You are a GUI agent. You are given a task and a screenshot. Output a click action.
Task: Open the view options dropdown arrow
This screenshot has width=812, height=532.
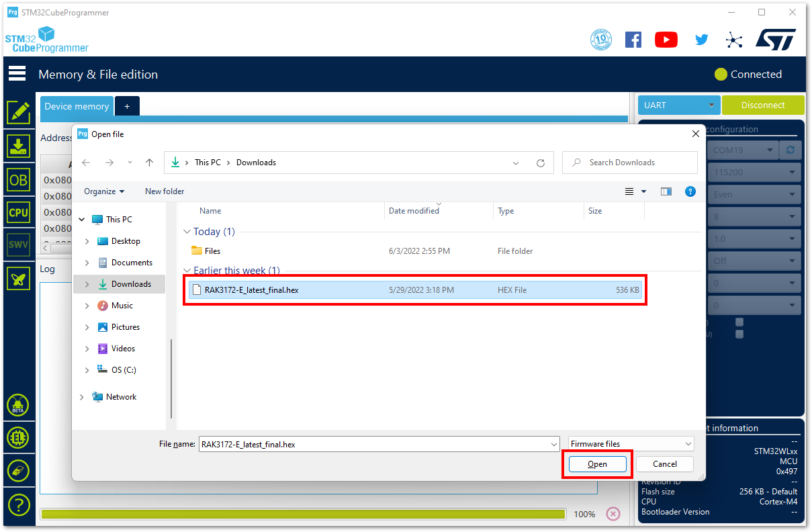(x=643, y=191)
